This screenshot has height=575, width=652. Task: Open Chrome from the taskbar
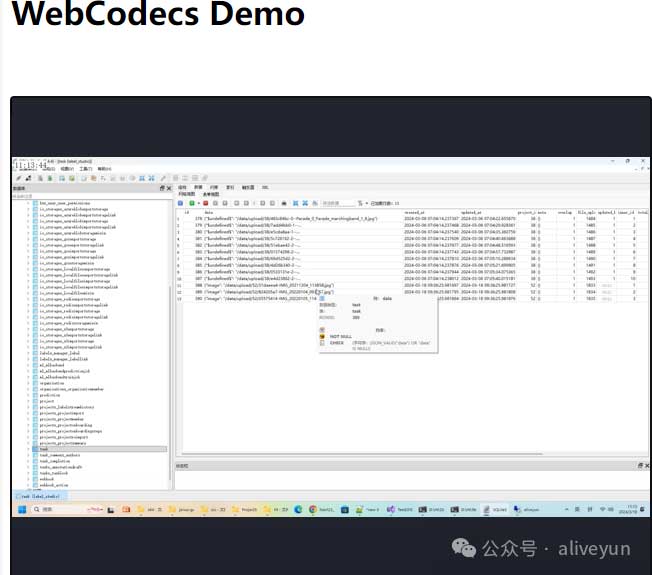[x=312, y=509]
